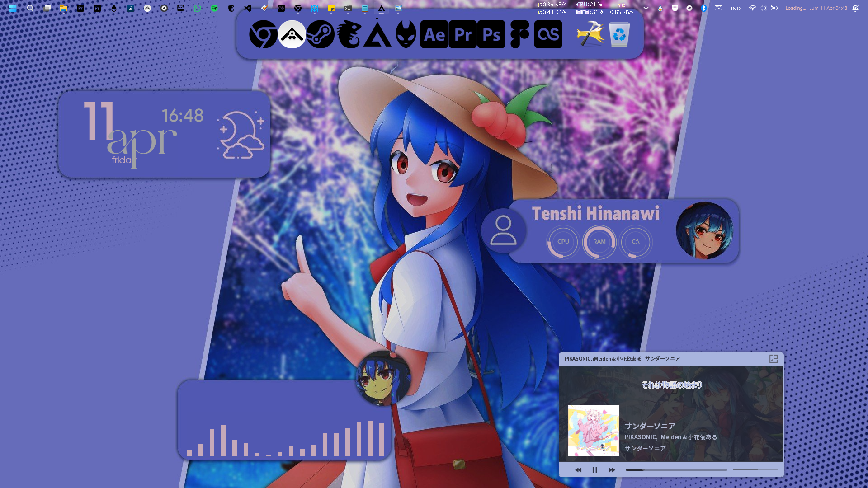Click the MEM: 81 % taskbar readout
The height and width of the screenshot is (488, 868).
point(590,12)
